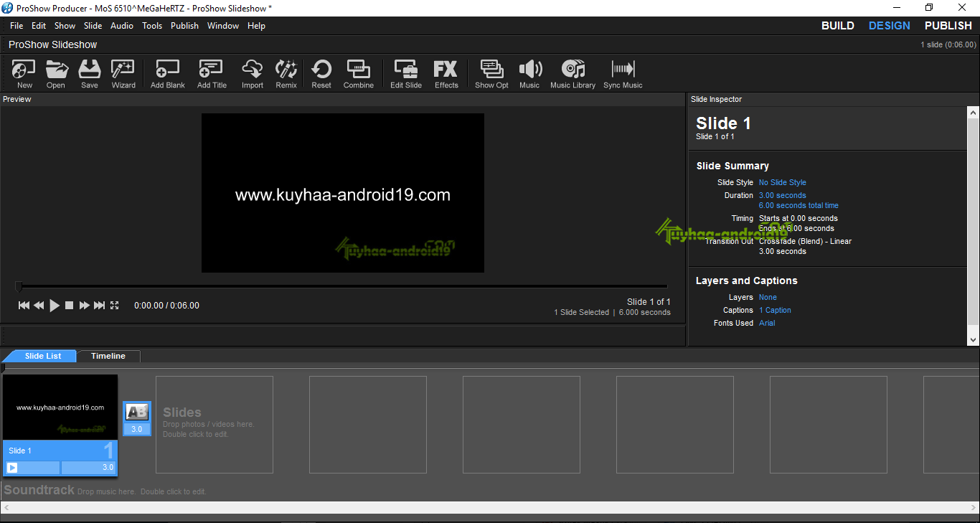Open the Music Library
Image resolution: width=980 pixels, height=523 pixels.
click(x=573, y=74)
